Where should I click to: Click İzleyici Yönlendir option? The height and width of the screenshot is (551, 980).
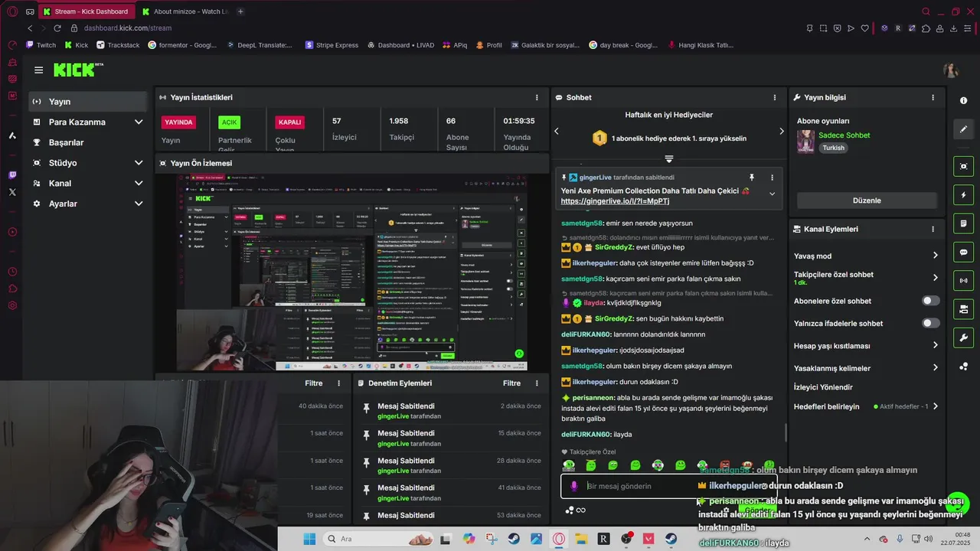[x=823, y=387]
